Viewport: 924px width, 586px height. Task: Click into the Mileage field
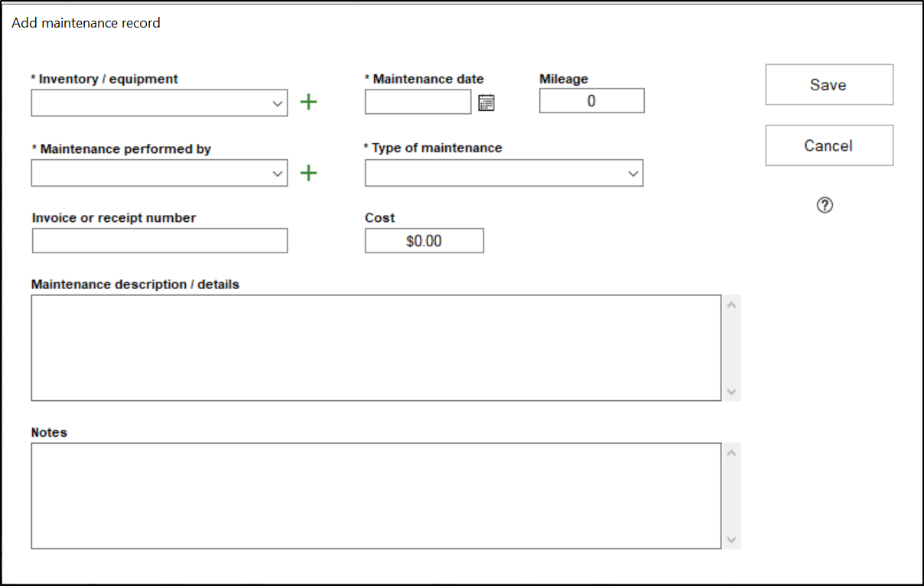coord(591,101)
